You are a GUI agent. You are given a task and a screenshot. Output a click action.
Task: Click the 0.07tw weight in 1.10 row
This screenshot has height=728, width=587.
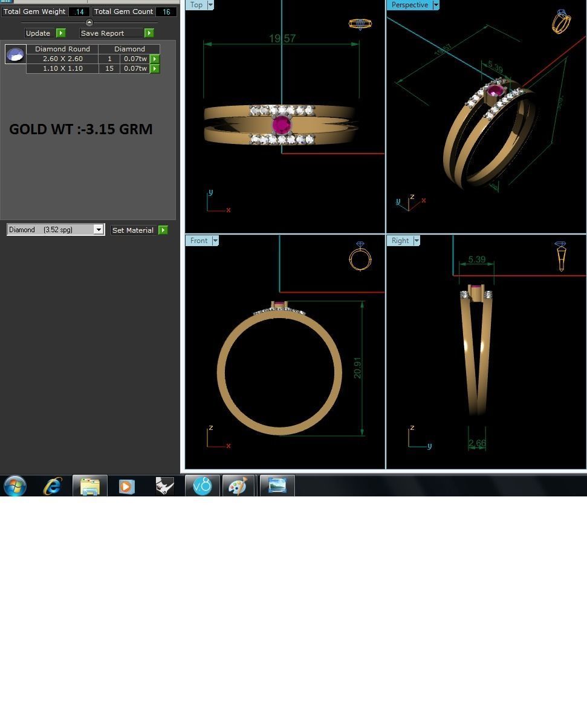pyautogui.click(x=135, y=68)
